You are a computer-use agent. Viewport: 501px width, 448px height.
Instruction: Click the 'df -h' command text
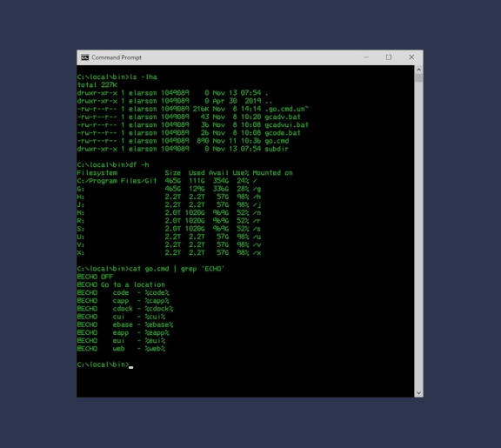pos(139,165)
